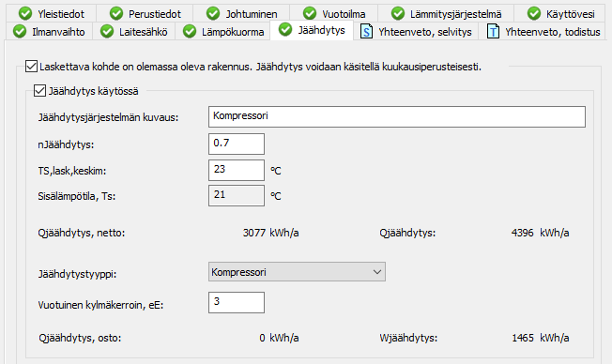Click the green checkmark icon beside Perustiedot
Screen dimensions: 612x364
(x=116, y=14)
